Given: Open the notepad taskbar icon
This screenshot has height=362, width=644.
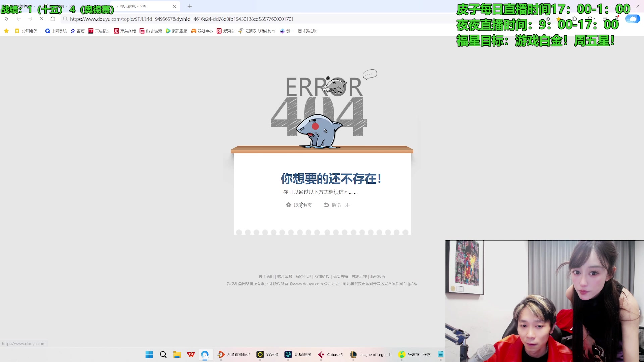Looking at the screenshot, I should (441, 355).
